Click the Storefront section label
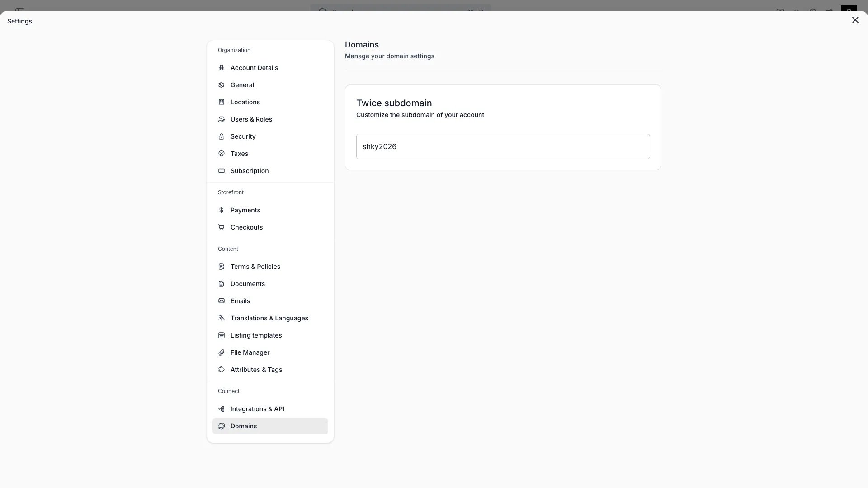The height and width of the screenshot is (488, 868). point(231,192)
